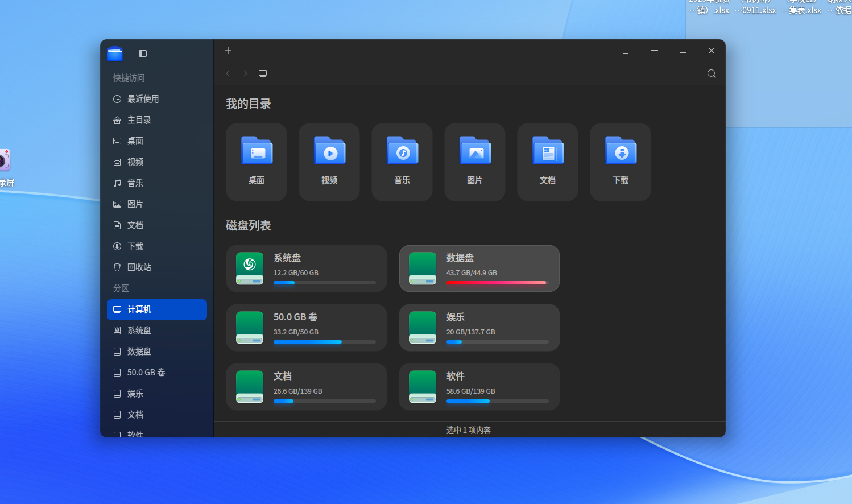
Task: Open the 文档 folder card
Action: [548, 162]
